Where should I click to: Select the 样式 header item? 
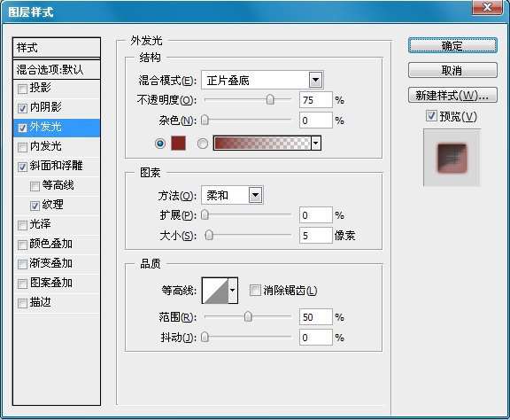(57, 48)
